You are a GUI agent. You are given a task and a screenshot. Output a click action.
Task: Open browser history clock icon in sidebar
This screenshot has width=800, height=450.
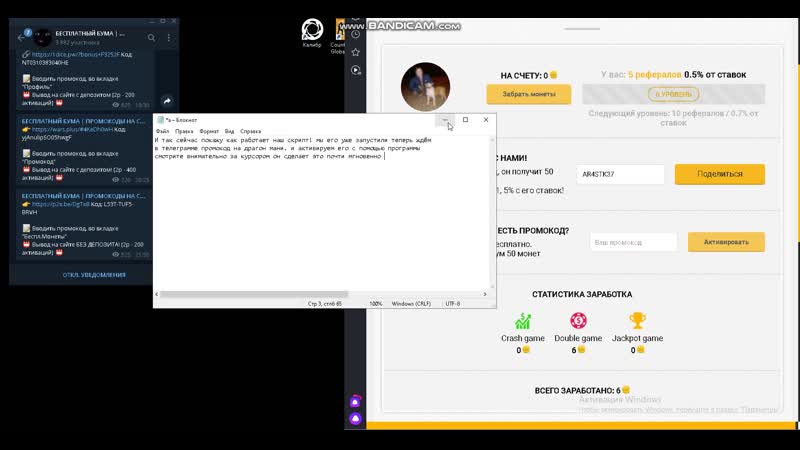click(x=356, y=34)
